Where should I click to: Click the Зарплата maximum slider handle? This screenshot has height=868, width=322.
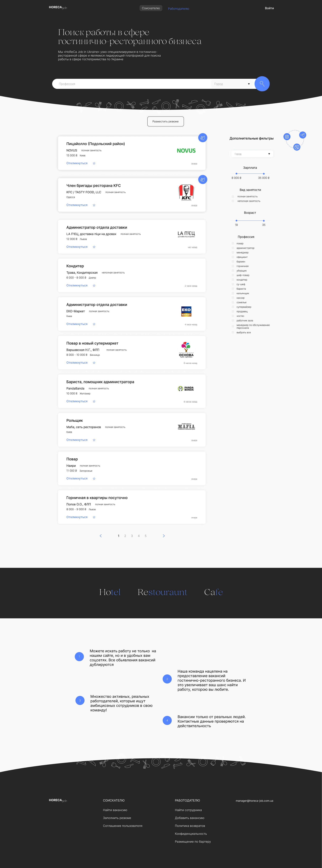pyautogui.click(x=263, y=174)
